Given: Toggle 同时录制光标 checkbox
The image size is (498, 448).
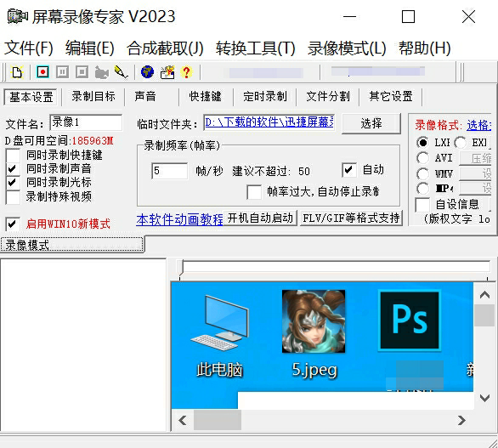Looking at the screenshot, I should 13,183.
